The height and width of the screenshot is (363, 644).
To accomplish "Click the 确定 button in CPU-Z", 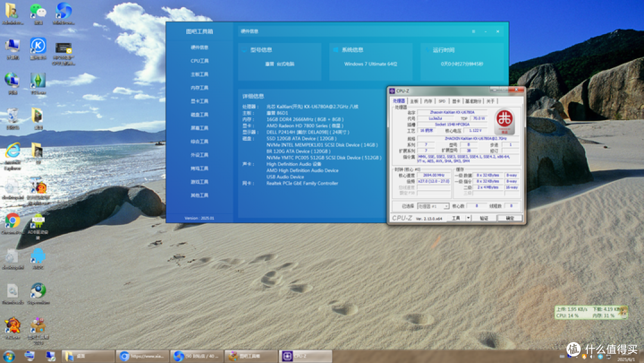I will click(510, 219).
